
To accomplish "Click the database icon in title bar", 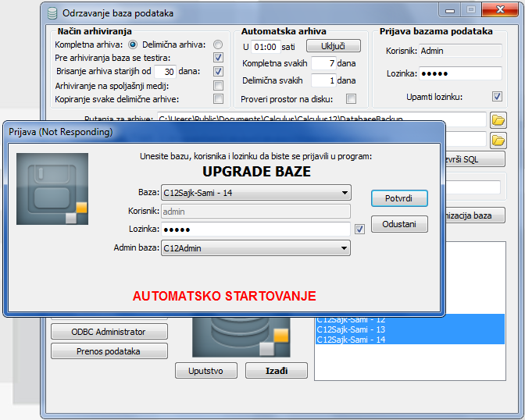I will tap(52, 13).
